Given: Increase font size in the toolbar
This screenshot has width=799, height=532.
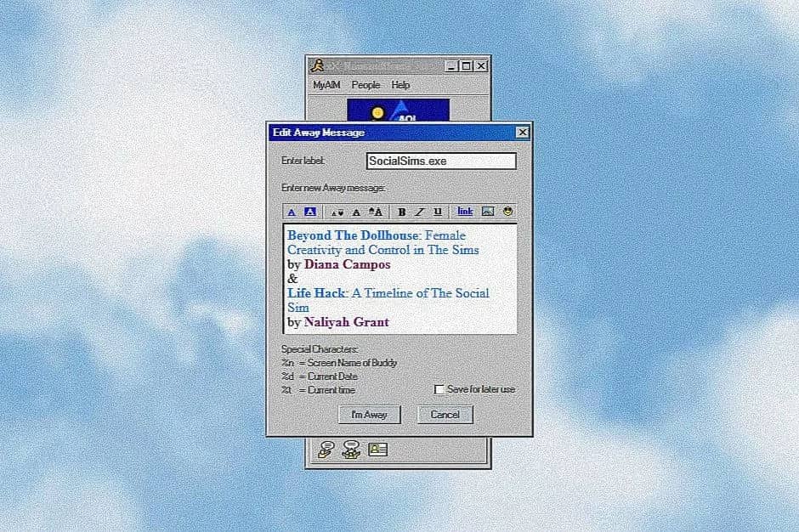Looking at the screenshot, I should pos(376,212).
